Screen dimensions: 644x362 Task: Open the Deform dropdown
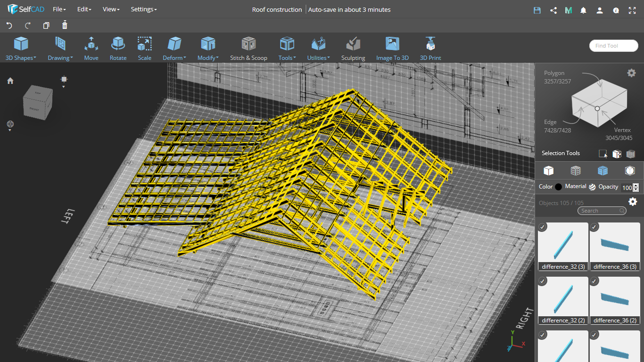174,49
